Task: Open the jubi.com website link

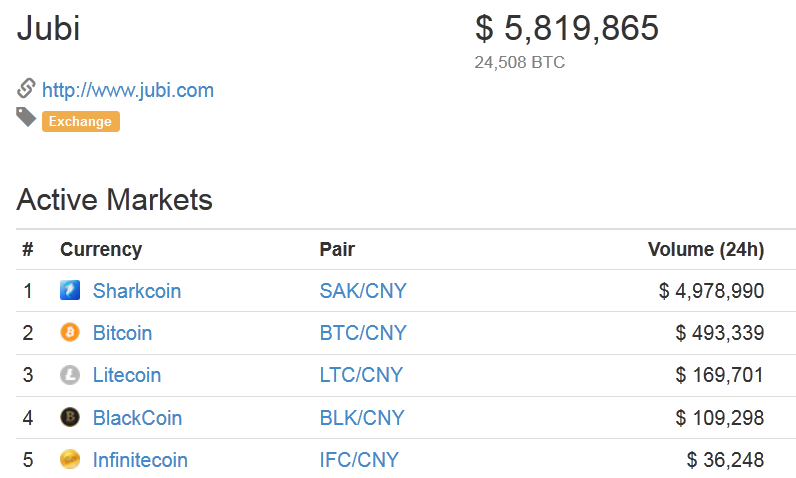Action: tap(128, 90)
